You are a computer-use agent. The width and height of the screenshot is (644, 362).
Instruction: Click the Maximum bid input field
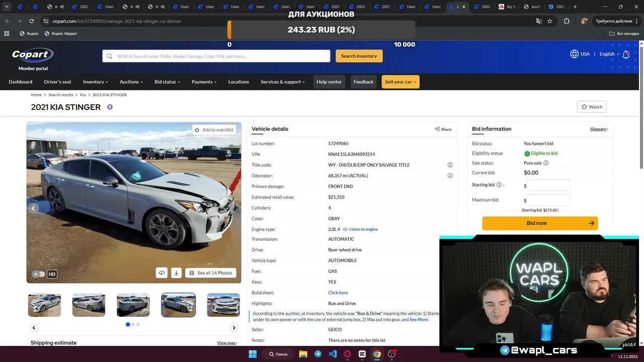click(x=548, y=200)
